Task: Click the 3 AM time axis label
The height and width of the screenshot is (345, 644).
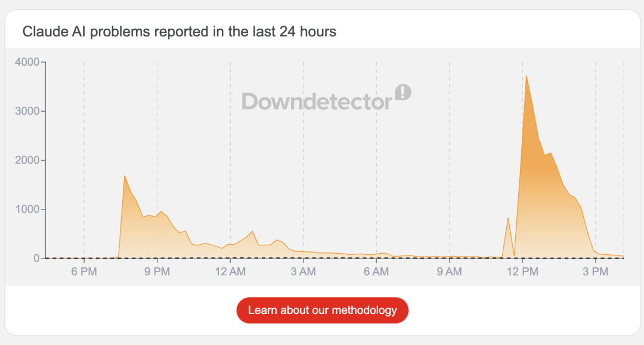Action: click(303, 272)
